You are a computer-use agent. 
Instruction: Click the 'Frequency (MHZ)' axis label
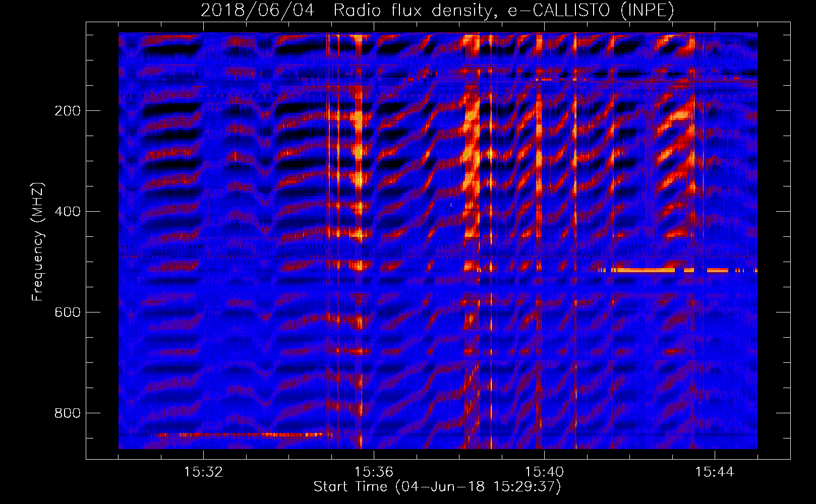[x=38, y=241]
